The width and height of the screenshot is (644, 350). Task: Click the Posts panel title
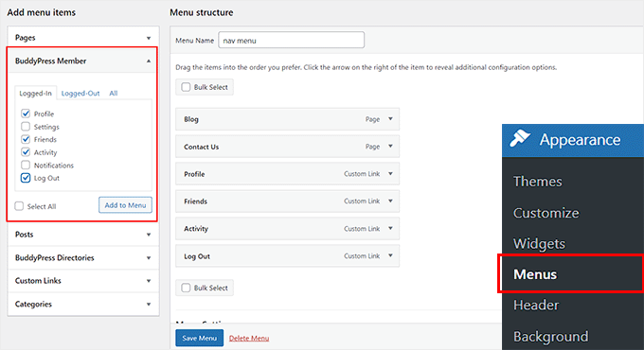(x=24, y=235)
